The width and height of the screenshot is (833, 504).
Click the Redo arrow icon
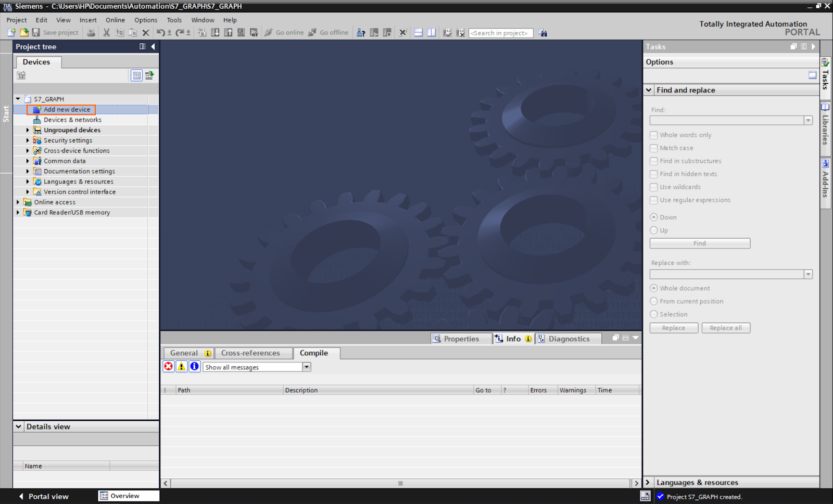(x=180, y=32)
